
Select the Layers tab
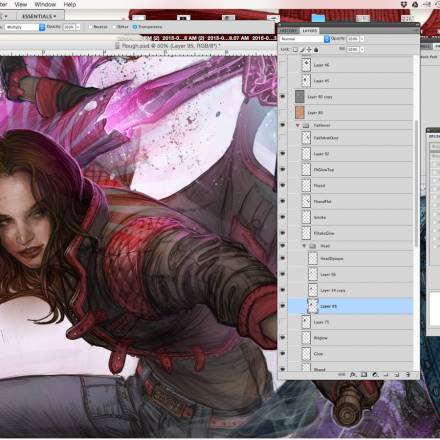click(x=309, y=31)
